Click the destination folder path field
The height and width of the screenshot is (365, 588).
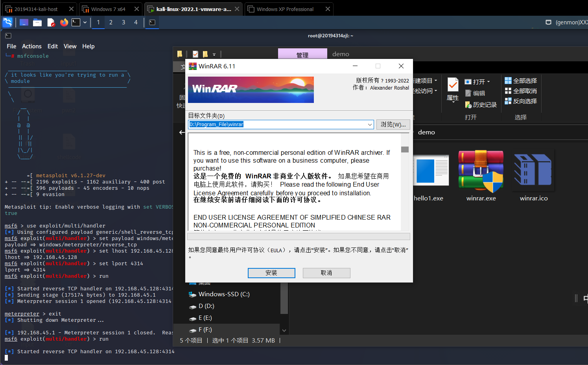(281, 125)
